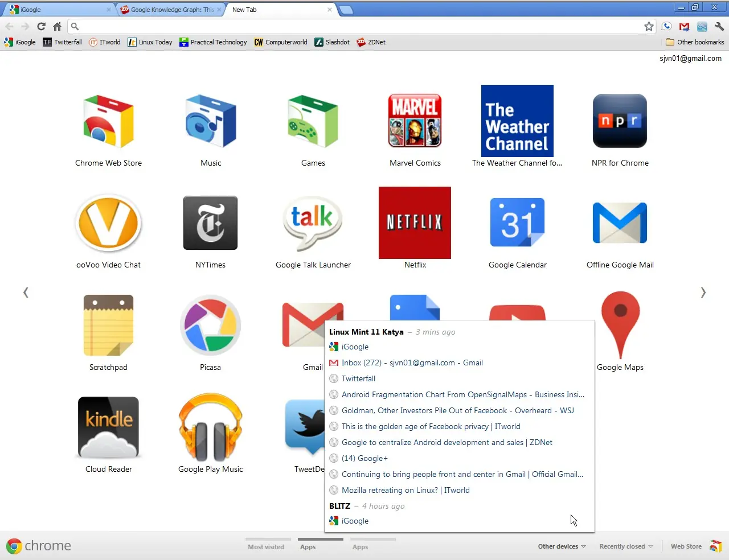Image resolution: width=729 pixels, height=560 pixels.
Task: Open Linux Today bookmark
Action: (x=150, y=42)
